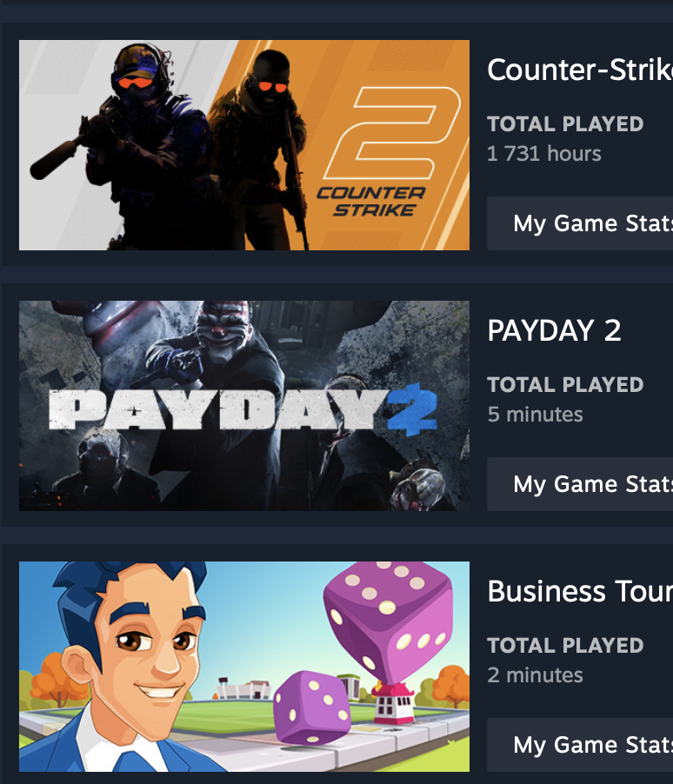Open My Game Stats for Business Tour

point(580,745)
